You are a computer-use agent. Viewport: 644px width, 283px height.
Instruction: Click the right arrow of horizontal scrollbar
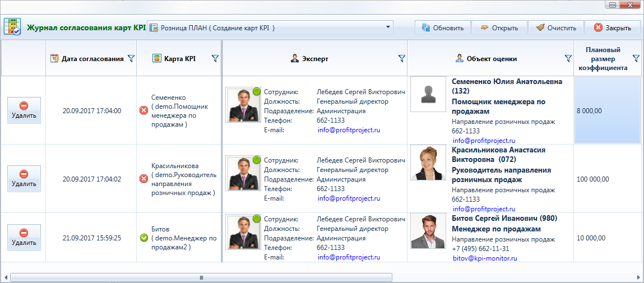[638, 277]
